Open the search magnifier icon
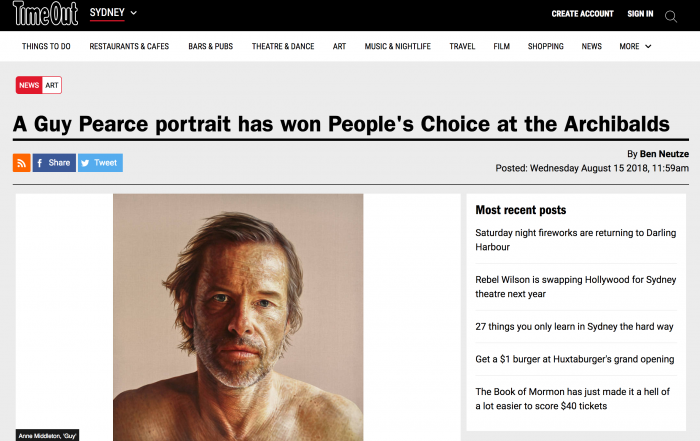 (x=671, y=15)
